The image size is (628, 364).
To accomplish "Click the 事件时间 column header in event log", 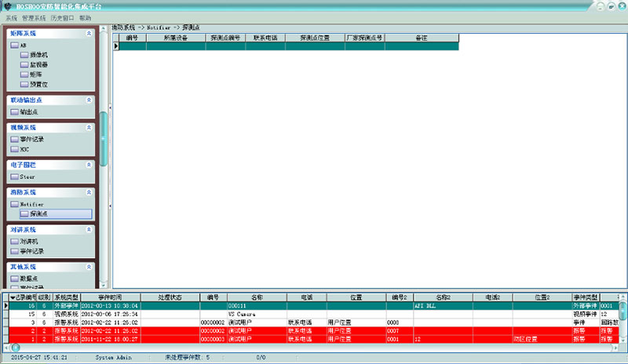I will 110,297.
